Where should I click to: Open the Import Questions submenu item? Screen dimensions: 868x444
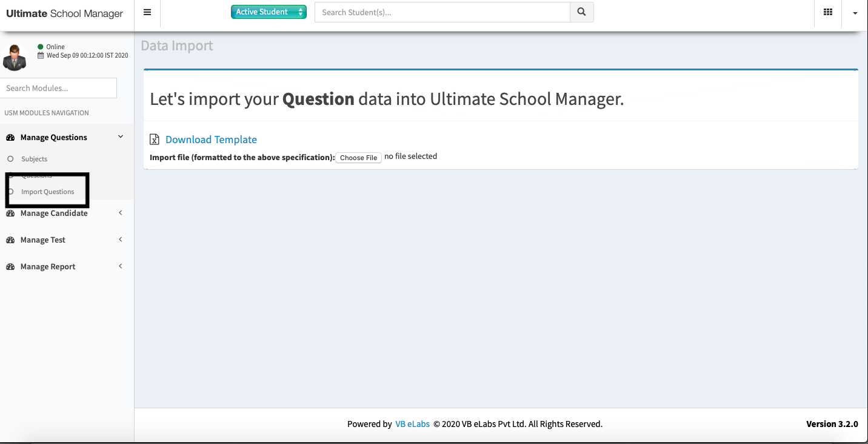point(47,192)
